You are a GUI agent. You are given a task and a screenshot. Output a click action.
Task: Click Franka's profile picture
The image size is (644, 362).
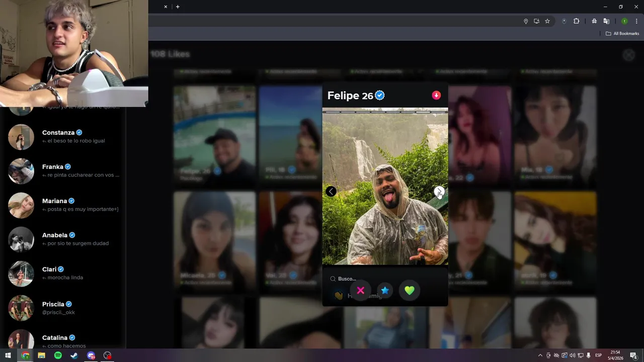pyautogui.click(x=21, y=171)
